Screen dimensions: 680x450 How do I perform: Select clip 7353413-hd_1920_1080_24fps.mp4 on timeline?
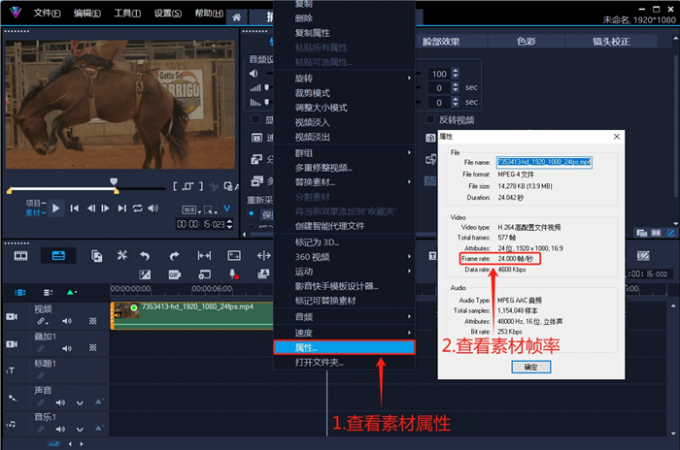192,316
